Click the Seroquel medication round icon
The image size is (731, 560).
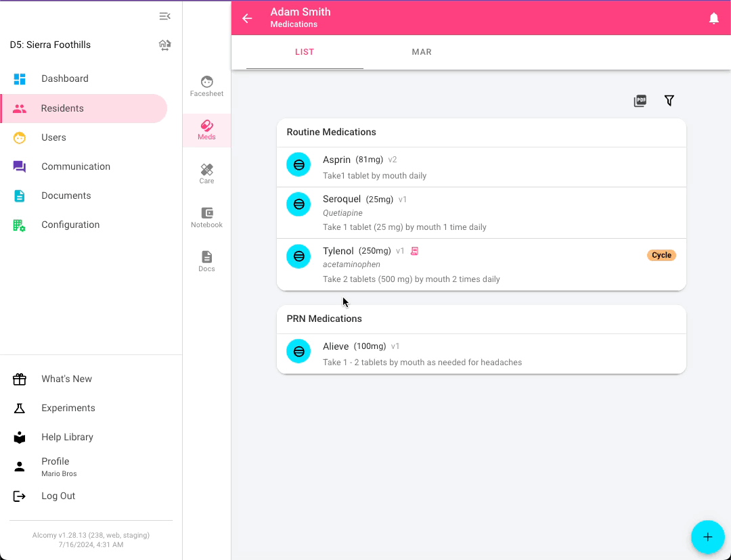298,204
